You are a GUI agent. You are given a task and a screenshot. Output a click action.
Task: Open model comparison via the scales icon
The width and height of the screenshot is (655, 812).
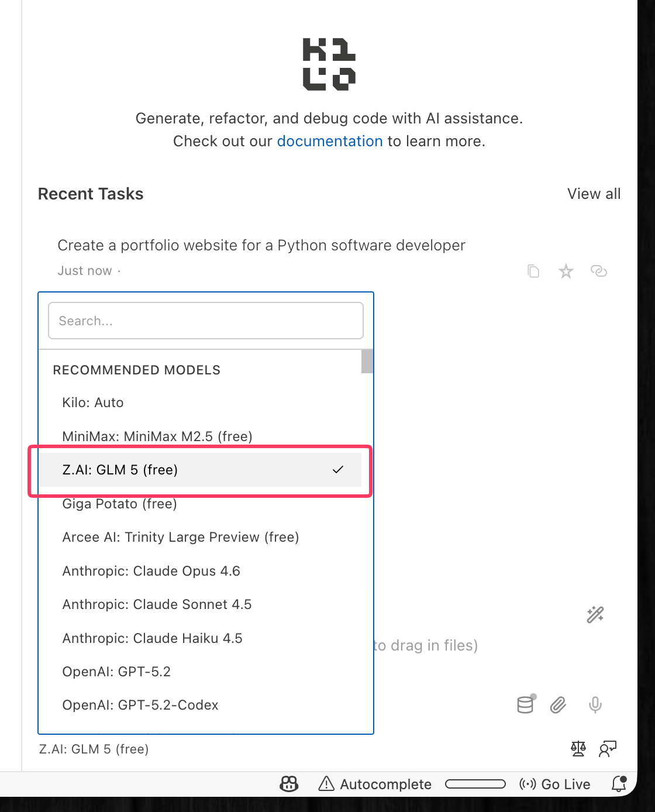pyautogui.click(x=578, y=749)
